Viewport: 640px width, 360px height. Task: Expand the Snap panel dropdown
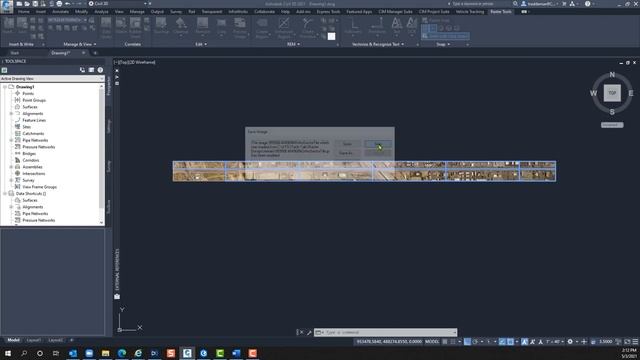point(443,44)
